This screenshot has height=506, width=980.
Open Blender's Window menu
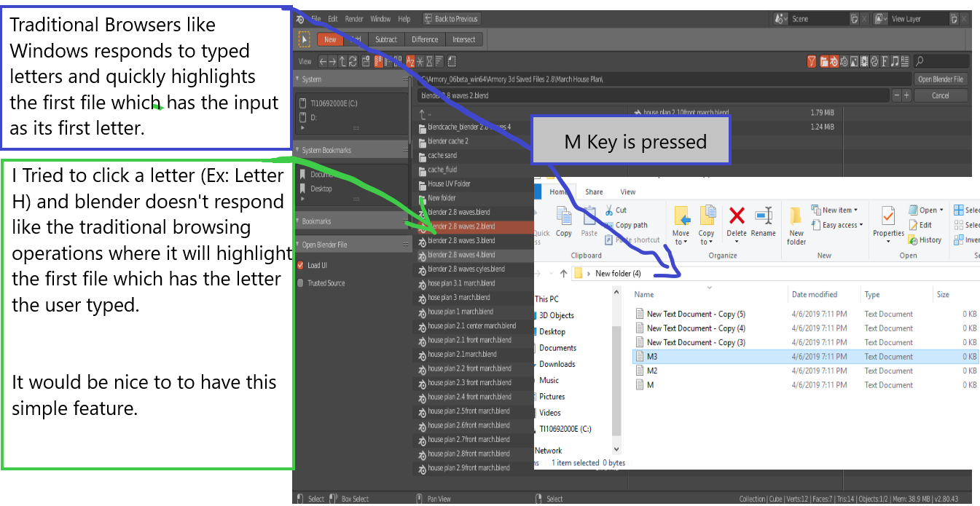click(x=380, y=19)
